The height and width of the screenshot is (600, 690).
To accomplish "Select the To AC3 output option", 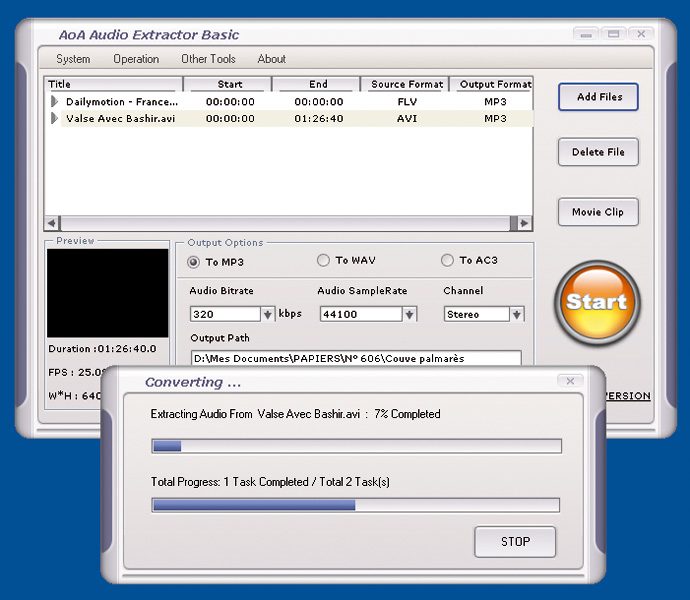I will 447,261.
